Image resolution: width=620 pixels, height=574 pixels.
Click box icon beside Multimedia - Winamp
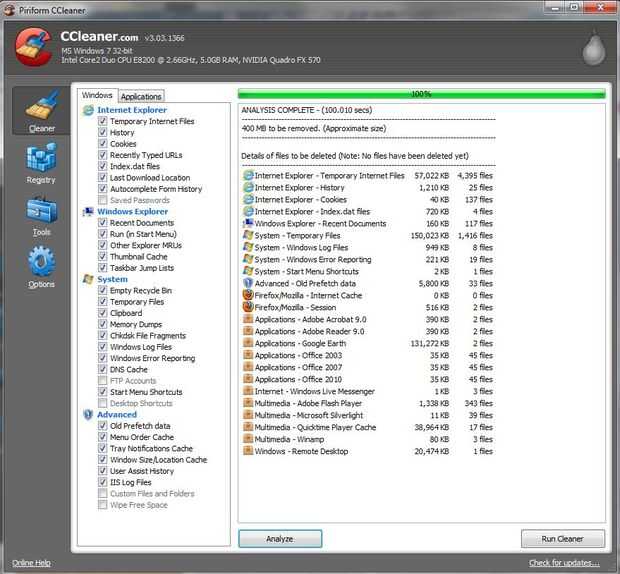248,439
